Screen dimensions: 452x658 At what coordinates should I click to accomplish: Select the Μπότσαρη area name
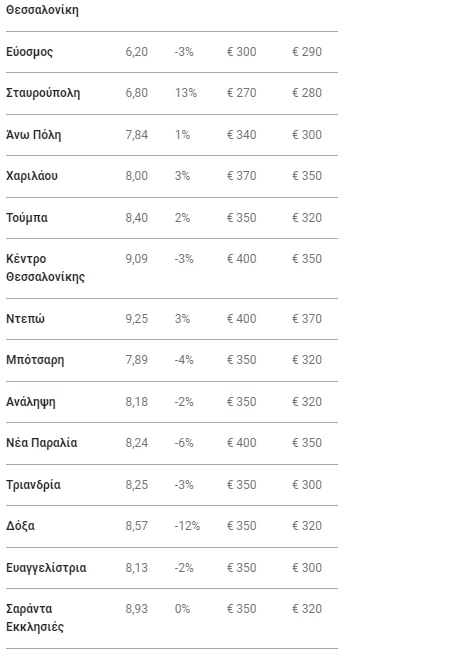coord(35,360)
